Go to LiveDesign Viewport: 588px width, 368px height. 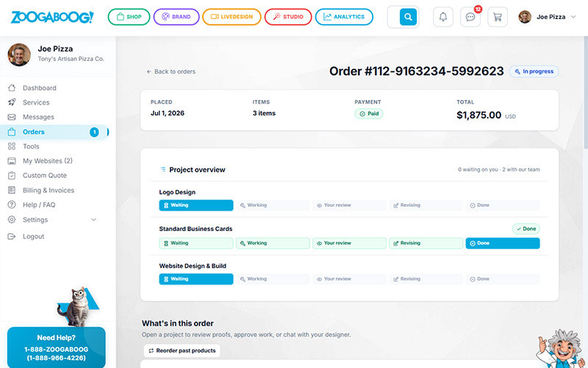point(232,17)
